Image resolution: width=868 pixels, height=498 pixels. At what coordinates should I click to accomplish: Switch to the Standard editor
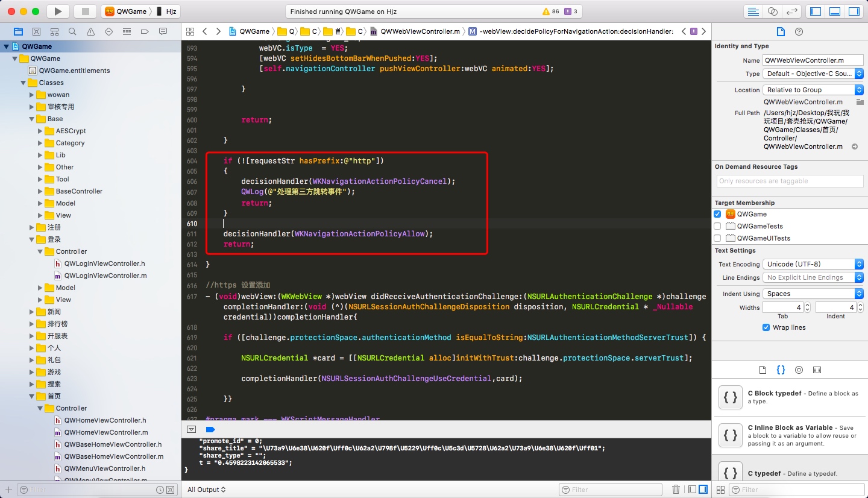point(753,11)
